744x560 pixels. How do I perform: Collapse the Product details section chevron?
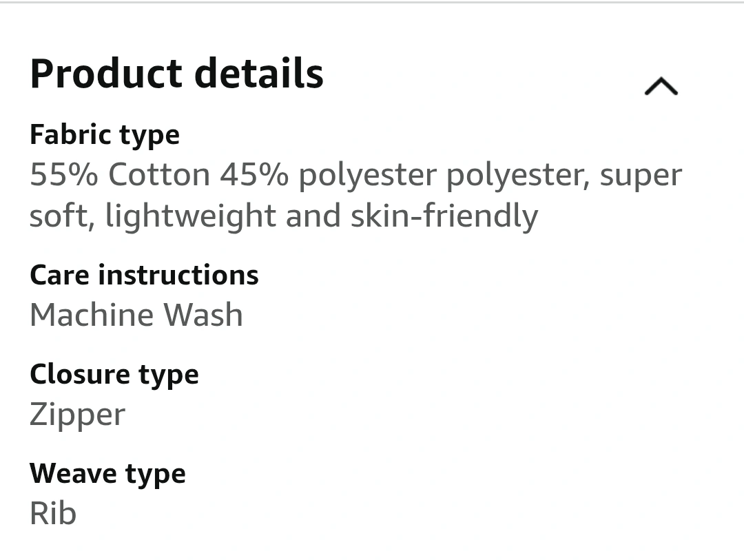(661, 86)
